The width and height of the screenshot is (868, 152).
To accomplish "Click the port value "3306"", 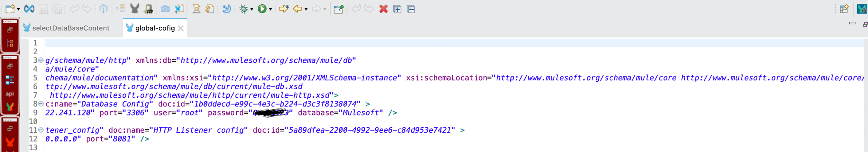I will 135,113.
